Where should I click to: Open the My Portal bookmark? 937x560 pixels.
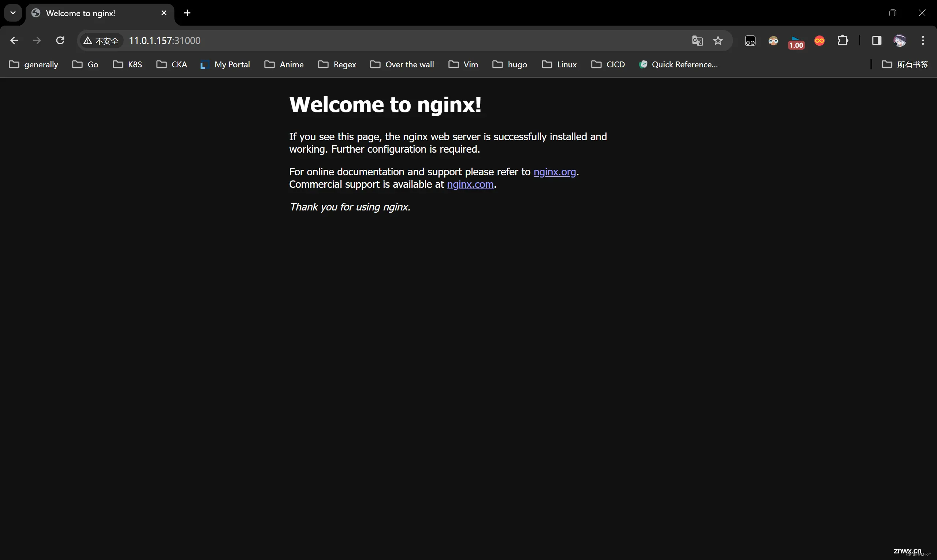pyautogui.click(x=225, y=64)
